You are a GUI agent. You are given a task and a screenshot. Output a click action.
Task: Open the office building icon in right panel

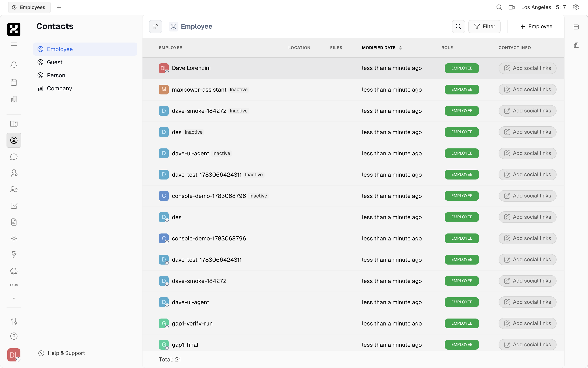576,45
